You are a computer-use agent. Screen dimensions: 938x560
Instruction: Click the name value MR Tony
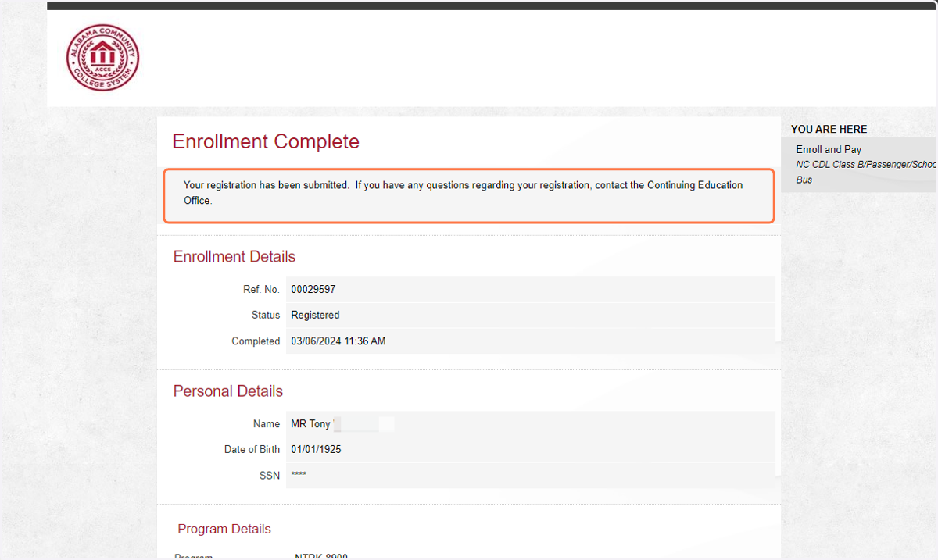[310, 424]
